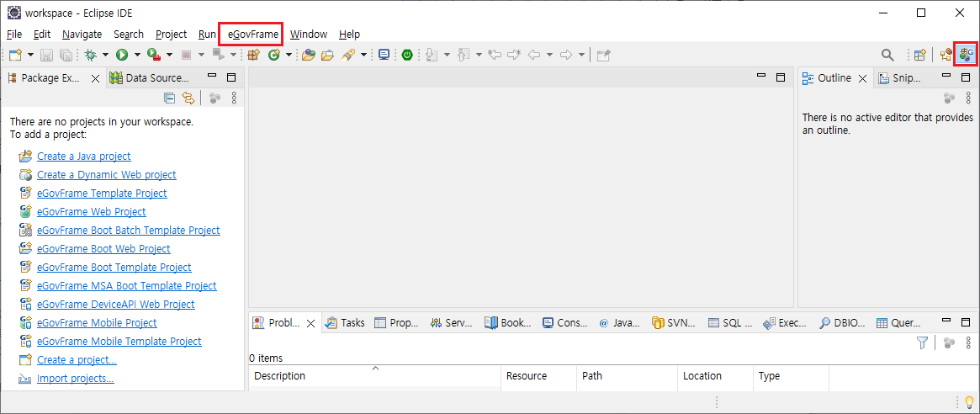The width and height of the screenshot is (980, 414).
Task: Click the Problems view filter funnel icon
Action: (x=922, y=342)
